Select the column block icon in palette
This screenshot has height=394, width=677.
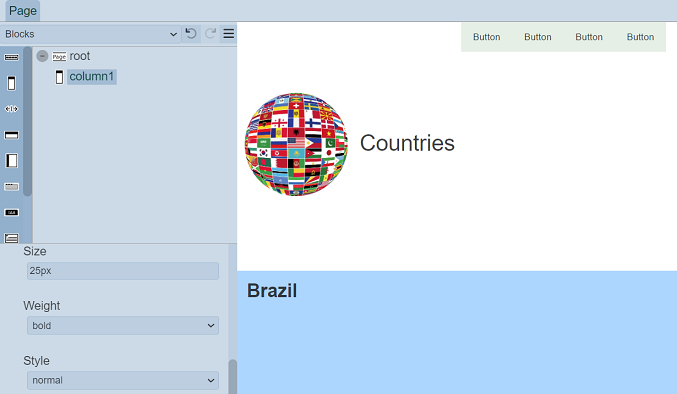[12, 83]
